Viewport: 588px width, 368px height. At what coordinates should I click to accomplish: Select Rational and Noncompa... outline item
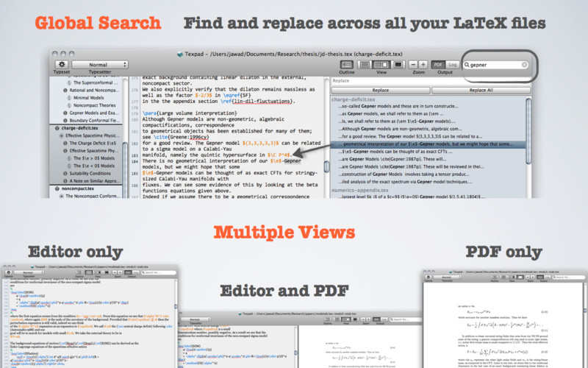[x=94, y=90]
